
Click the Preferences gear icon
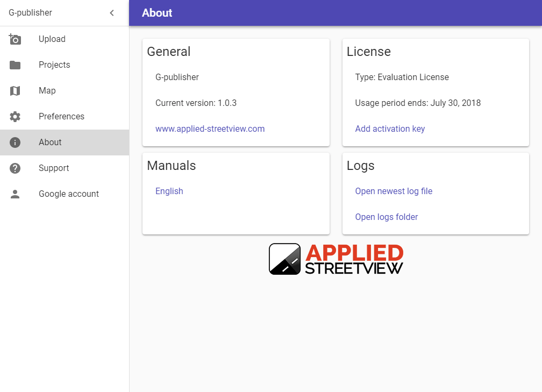pos(15,117)
